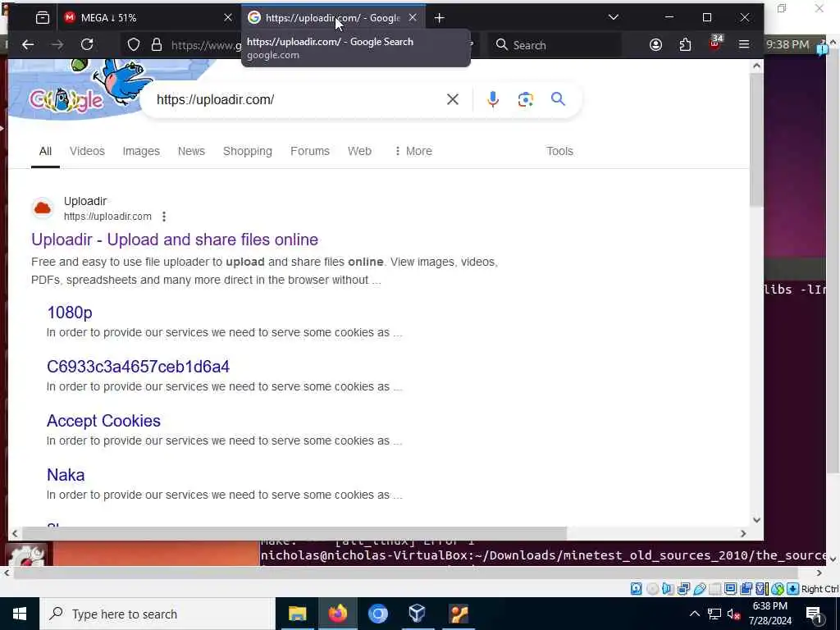Screen dimensions: 840x630
Task: Open the Firefox account menu
Action: (655, 45)
